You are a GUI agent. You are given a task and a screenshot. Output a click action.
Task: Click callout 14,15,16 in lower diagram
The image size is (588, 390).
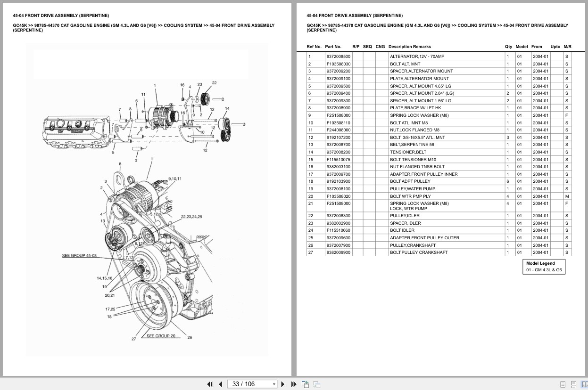104,278
